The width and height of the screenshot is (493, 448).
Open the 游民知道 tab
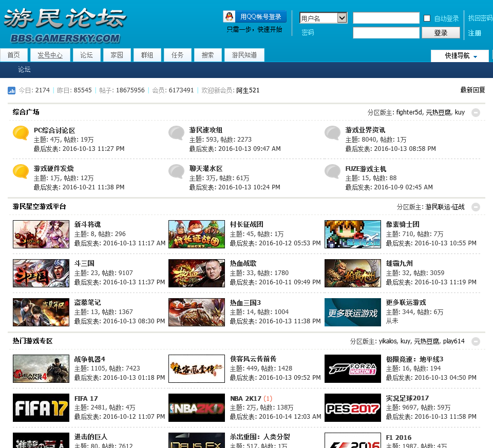244,55
